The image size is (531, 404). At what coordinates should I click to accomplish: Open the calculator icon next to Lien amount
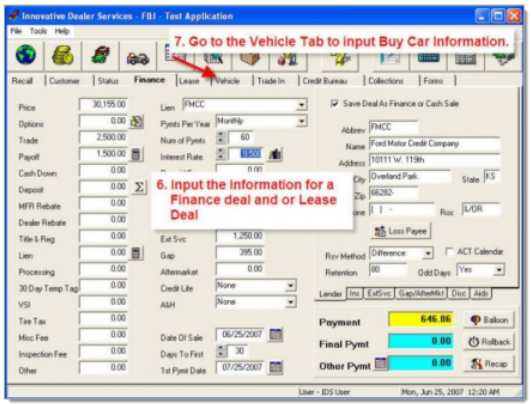tap(136, 253)
